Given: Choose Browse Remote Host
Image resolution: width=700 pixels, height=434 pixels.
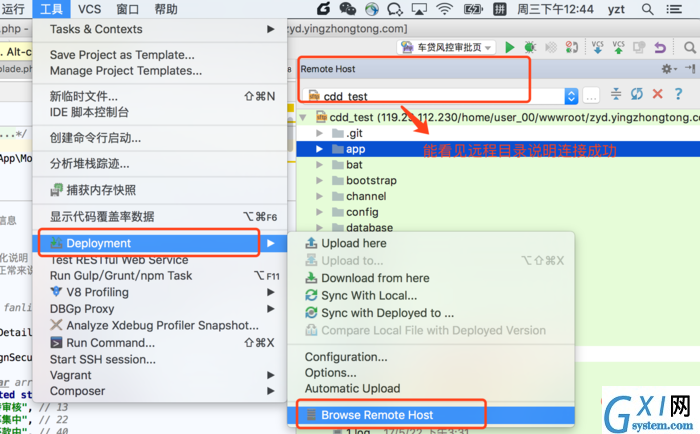Looking at the screenshot, I should (x=431, y=415).
